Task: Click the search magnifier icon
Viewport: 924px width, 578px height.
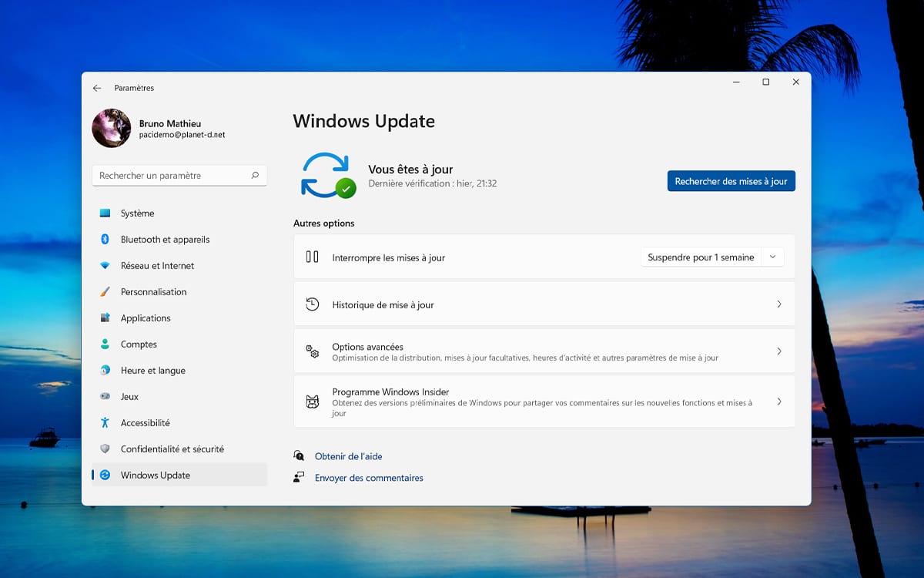Action: [255, 176]
